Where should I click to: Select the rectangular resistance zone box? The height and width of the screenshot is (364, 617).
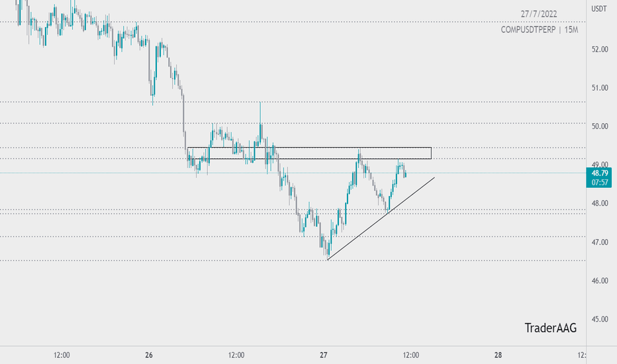tap(309, 153)
